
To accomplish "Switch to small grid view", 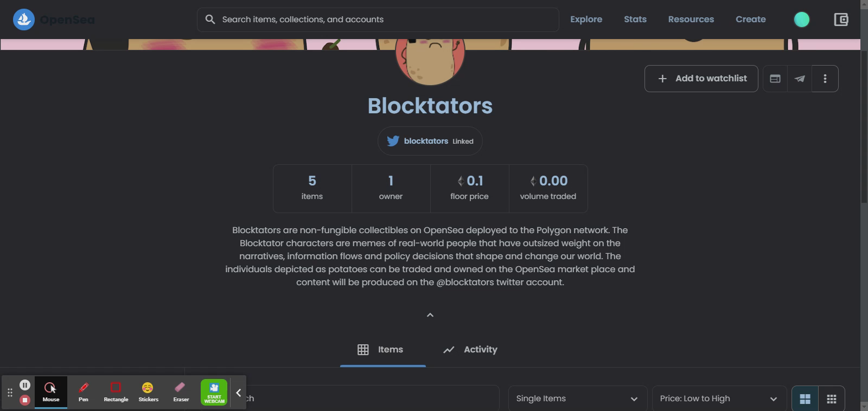I will tap(832, 399).
